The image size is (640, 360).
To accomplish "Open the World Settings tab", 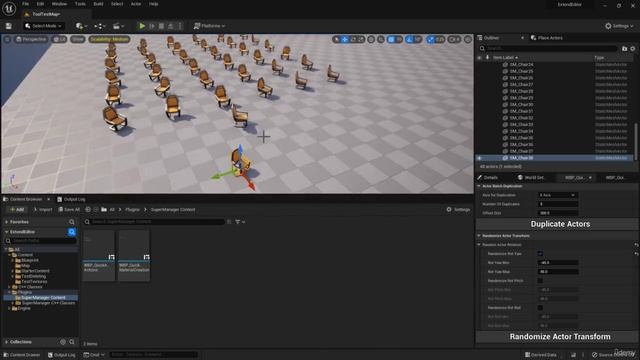I will 531,178.
